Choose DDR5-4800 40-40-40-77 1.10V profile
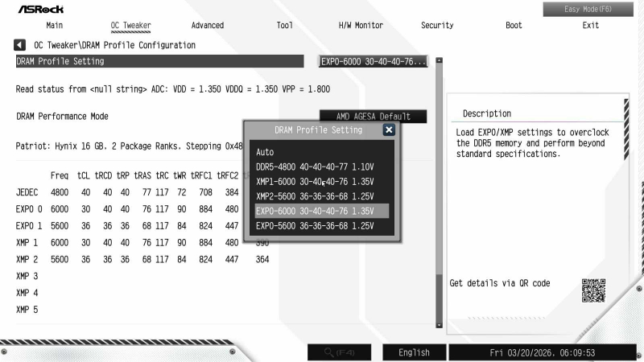The width and height of the screenshot is (644, 362). [x=315, y=167]
